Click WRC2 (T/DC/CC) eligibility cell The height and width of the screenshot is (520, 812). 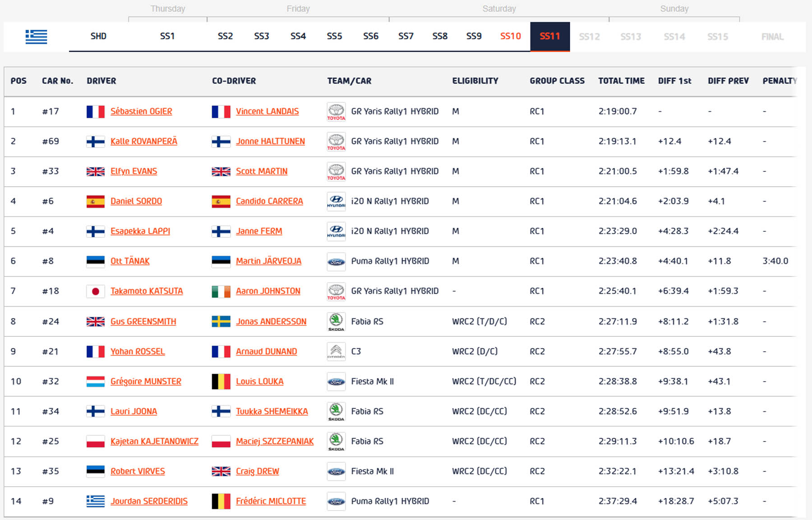tap(484, 382)
